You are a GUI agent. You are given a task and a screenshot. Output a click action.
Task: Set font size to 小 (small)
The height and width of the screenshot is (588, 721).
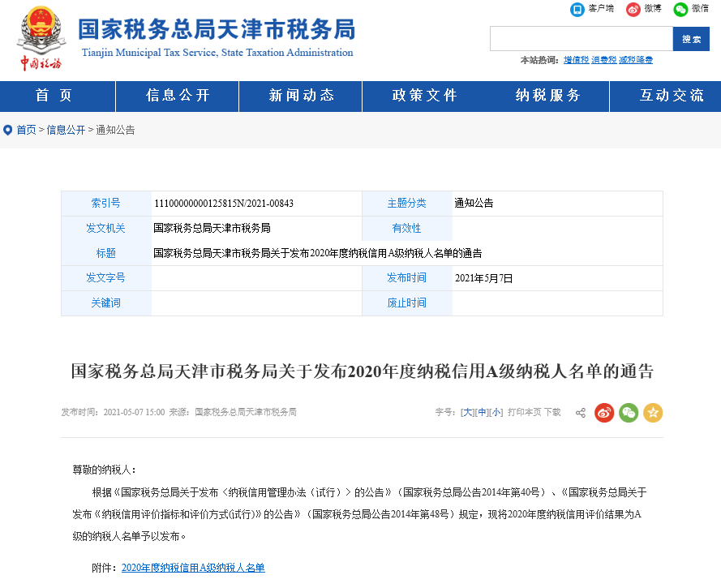click(x=496, y=413)
